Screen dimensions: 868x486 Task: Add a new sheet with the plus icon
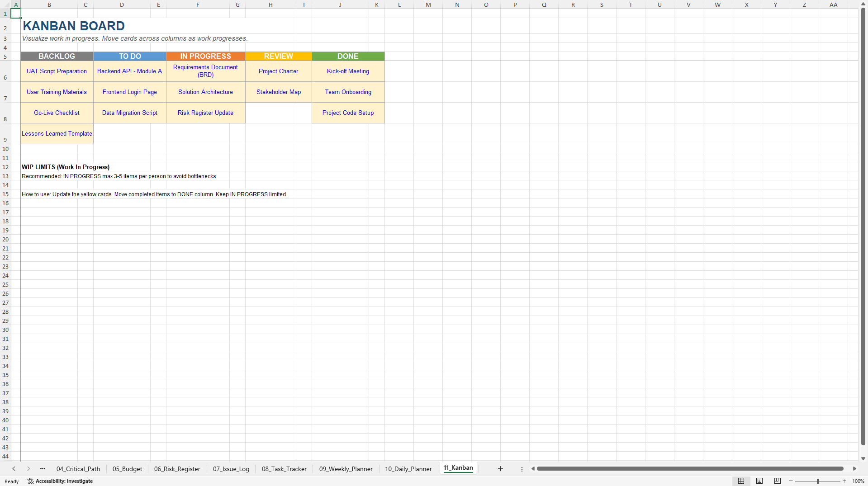pyautogui.click(x=500, y=469)
